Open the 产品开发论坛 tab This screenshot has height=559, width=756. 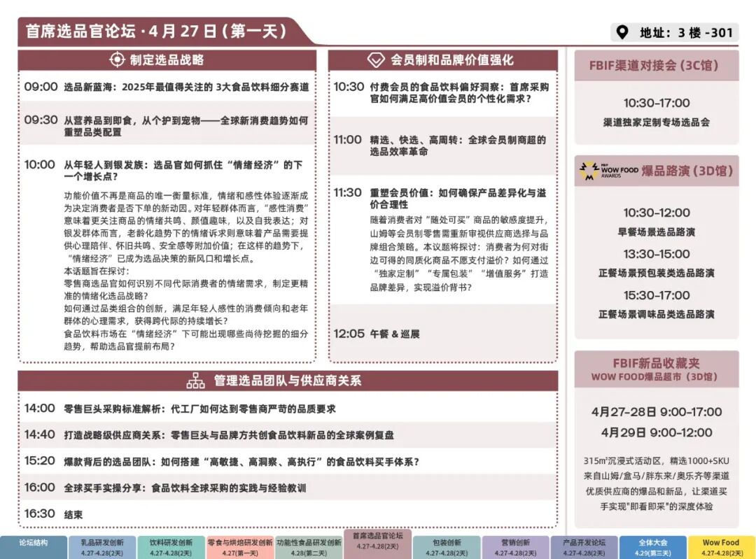[584, 547]
